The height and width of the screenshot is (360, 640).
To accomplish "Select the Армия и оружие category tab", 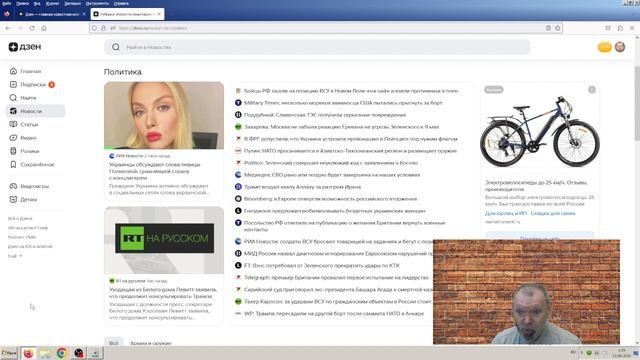I will (x=151, y=343).
